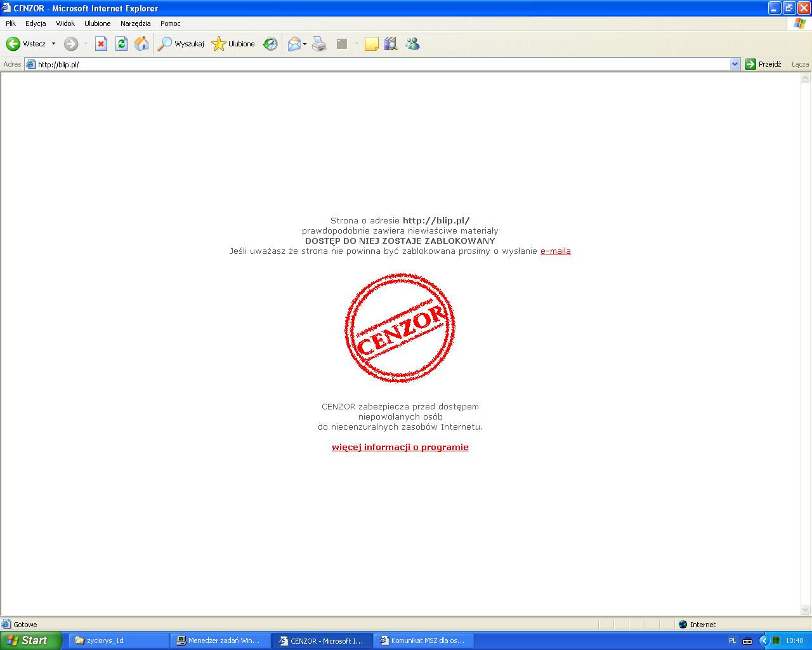This screenshot has width=812, height=650.
Task: Stop loading the page
Action: pos(101,44)
